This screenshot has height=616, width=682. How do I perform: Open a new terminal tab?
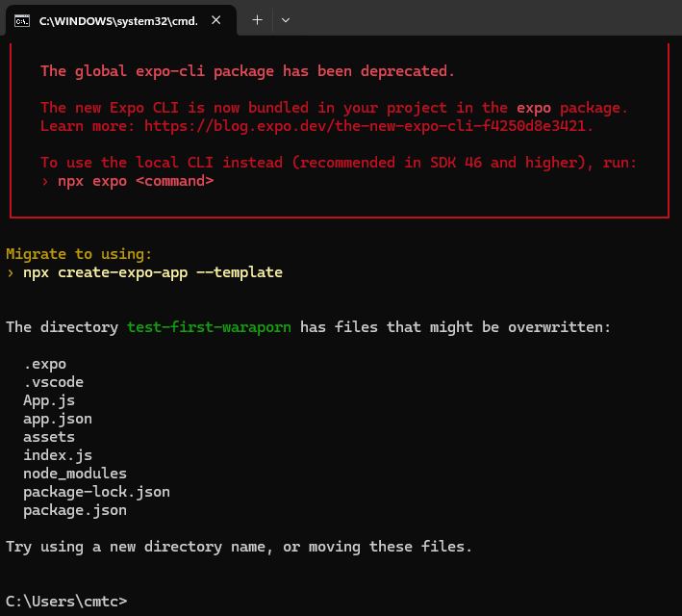257,19
